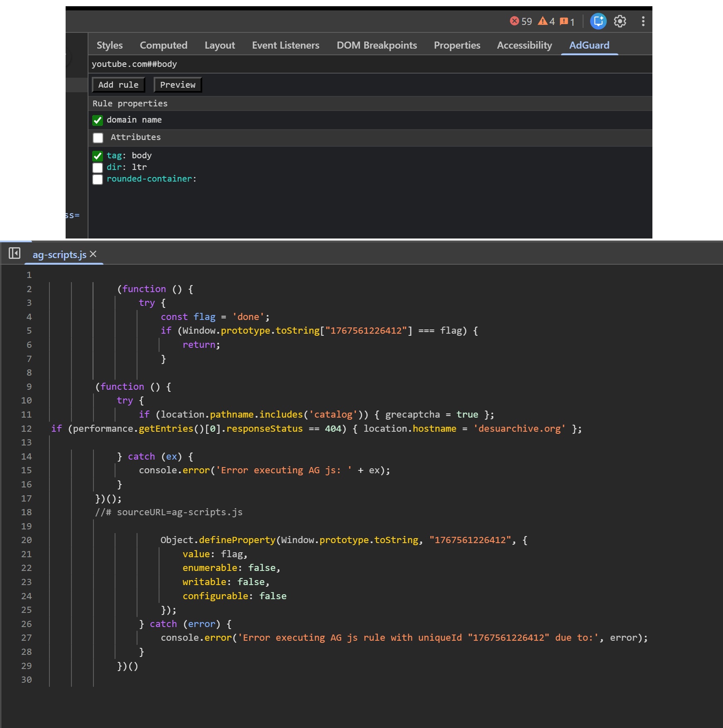This screenshot has width=723, height=728.
Task: Click the Add rule button
Action: [118, 85]
